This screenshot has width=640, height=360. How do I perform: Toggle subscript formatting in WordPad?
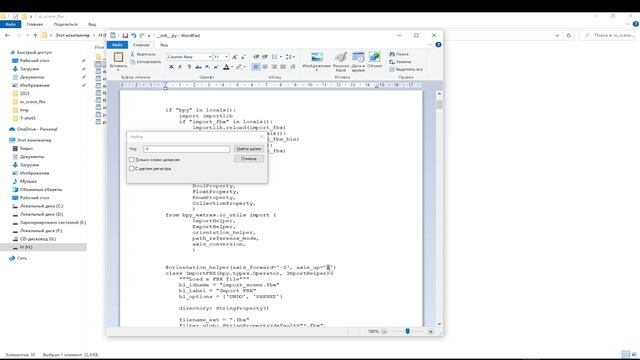click(x=207, y=67)
